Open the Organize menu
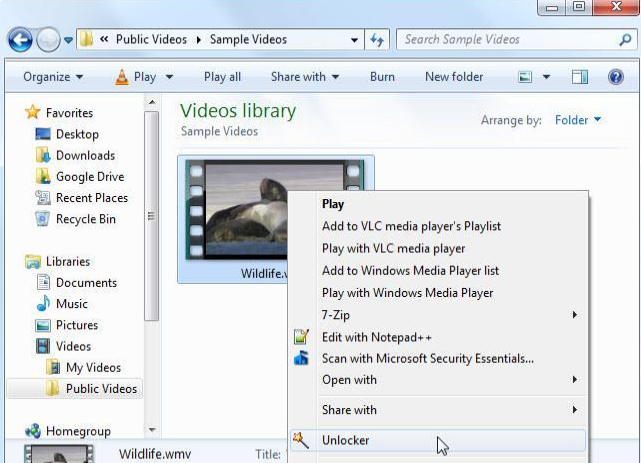The height and width of the screenshot is (463, 641). tap(53, 77)
